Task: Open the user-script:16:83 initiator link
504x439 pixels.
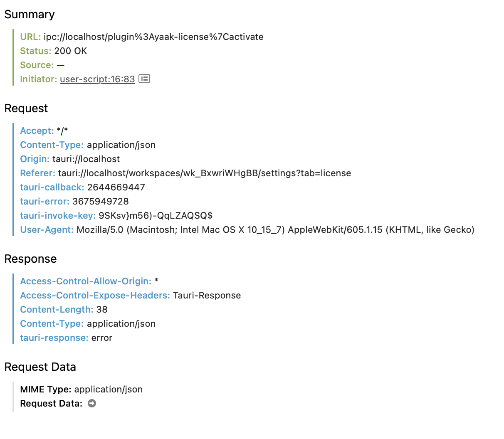Action: point(97,79)
